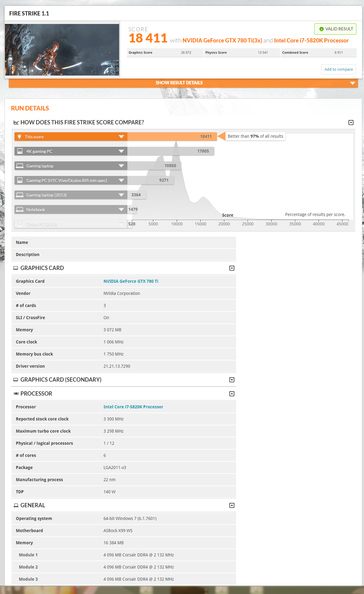The height and width of the screenshot is (594, 364).
Task: Click the Motherboard value ASRock X99 WS
Action: click(x=118, y=531)
